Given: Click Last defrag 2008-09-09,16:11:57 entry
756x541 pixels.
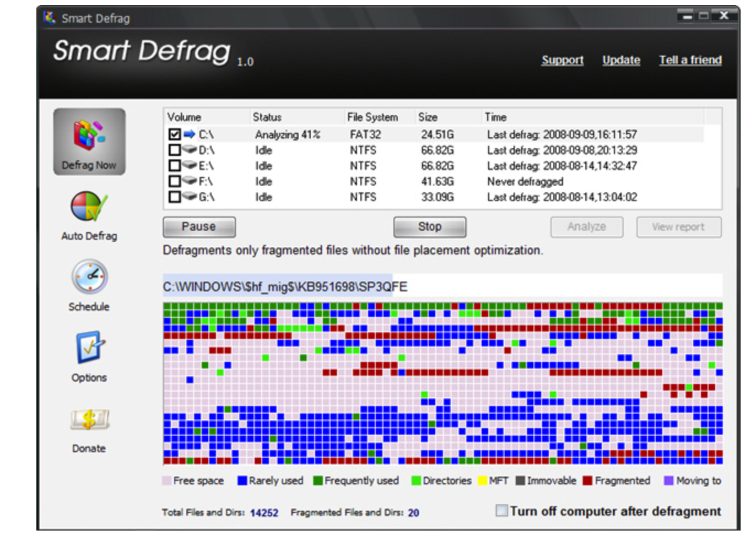Looking at the screenshot, I should pos(562,134).
